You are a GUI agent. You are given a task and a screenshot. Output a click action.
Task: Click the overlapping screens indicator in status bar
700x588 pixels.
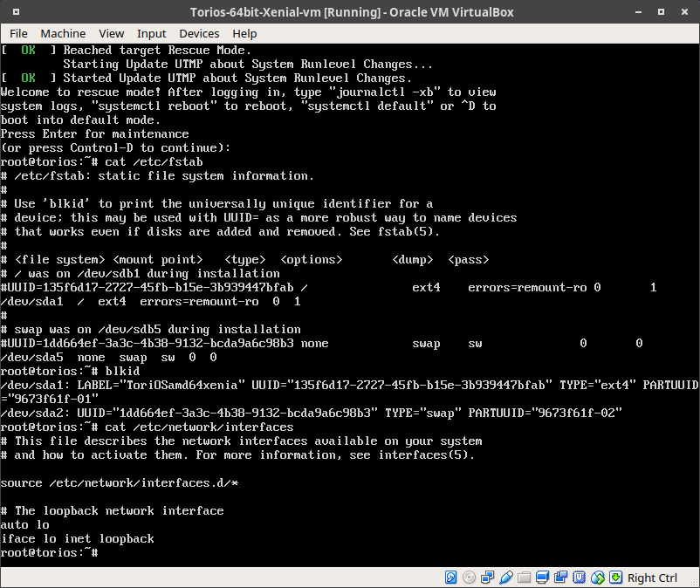pyautogui.click(x=560, y=578)
